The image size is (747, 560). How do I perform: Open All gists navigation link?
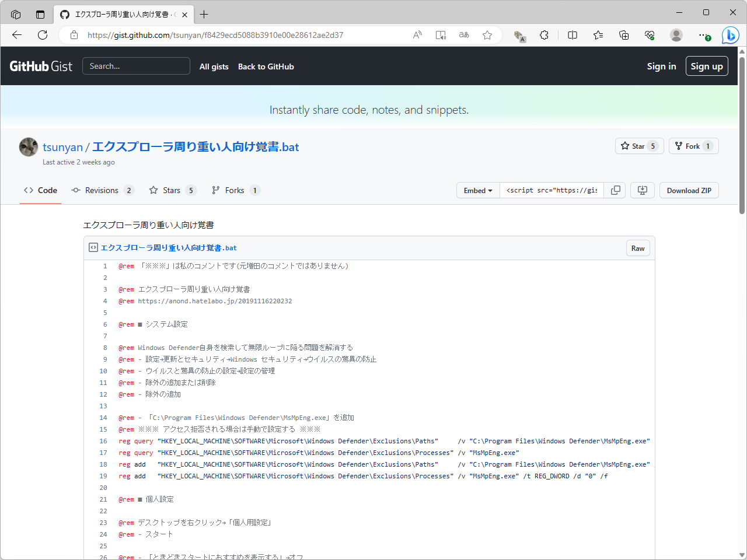point(214,66)
